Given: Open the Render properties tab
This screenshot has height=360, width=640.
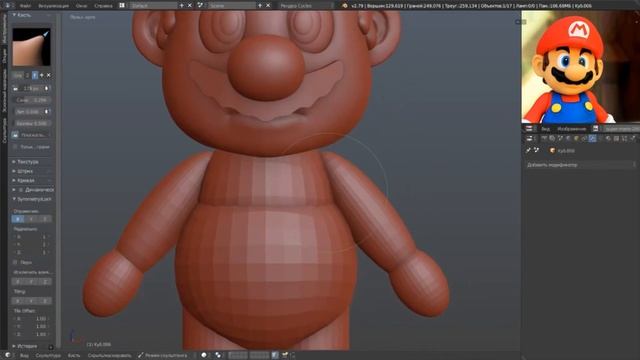Looking at the screenshot, I should tap(544, 139).
